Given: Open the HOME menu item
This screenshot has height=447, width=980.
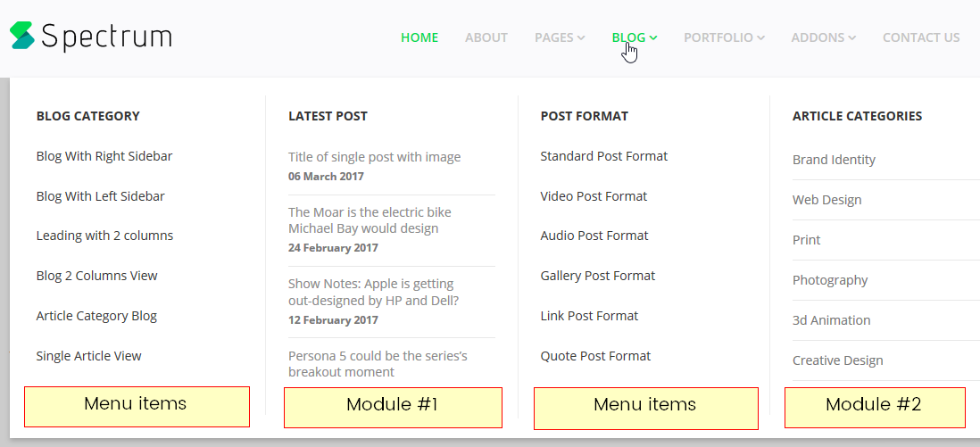Looking at the screenshot, I should (419, 37).
